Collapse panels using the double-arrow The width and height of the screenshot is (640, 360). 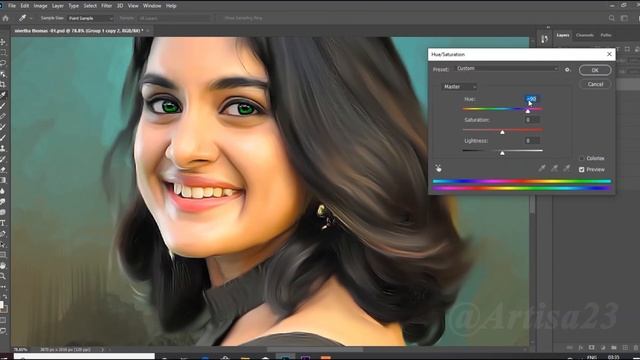pos(548,27)
